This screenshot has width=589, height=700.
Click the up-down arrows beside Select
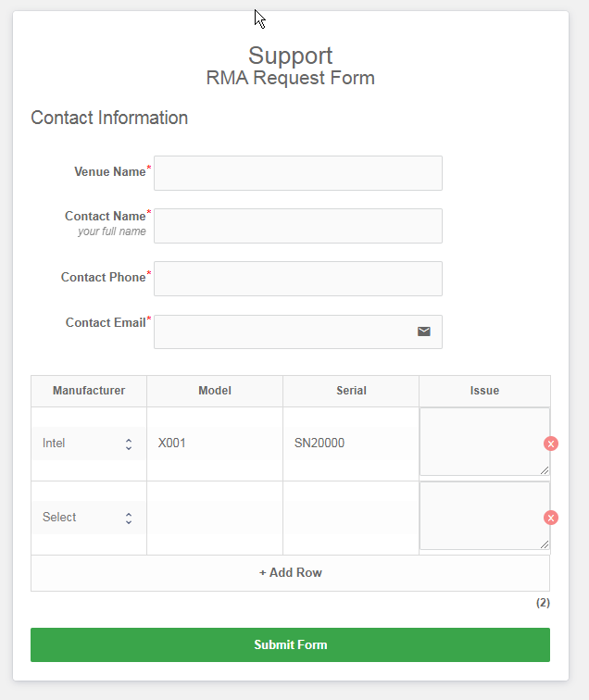coord(129,518)
